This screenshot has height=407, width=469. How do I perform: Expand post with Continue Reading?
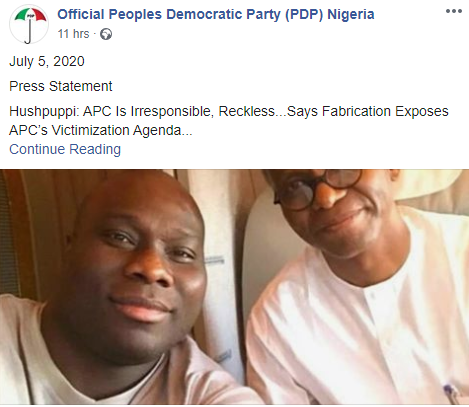click(65, 149)
